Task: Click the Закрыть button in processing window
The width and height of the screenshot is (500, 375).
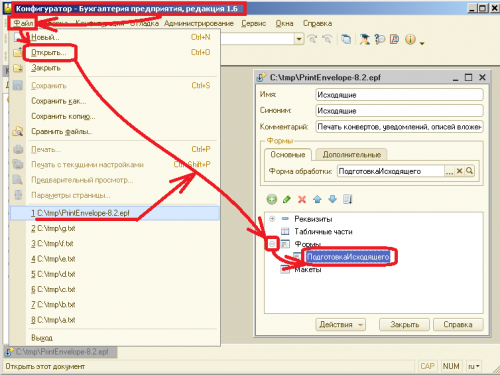Action: (405, 324)
